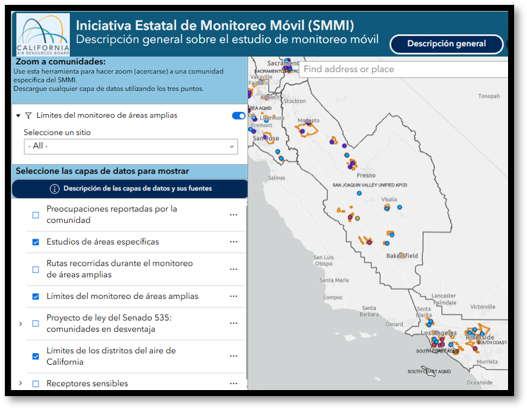The image size is (527, 409).
Task: Check Receptores sensibles layer
Action: click(x=36, y=383)
